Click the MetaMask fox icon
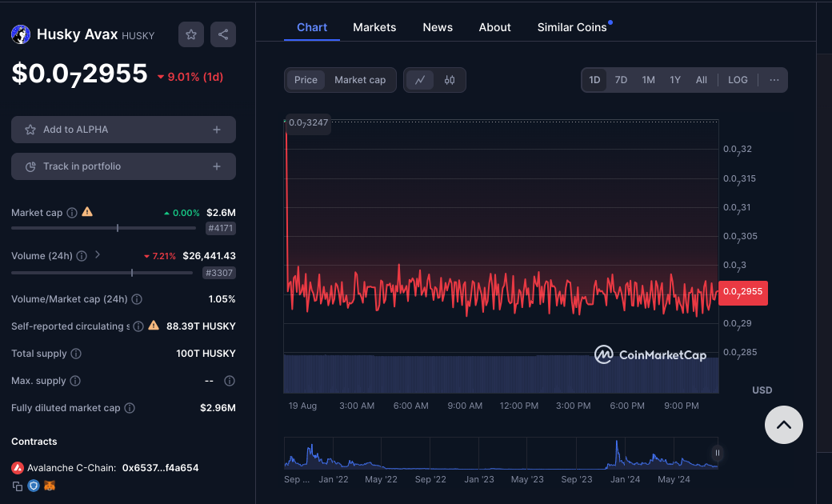The width and height of the screenshot is (832, 504). tap(50, 486)
